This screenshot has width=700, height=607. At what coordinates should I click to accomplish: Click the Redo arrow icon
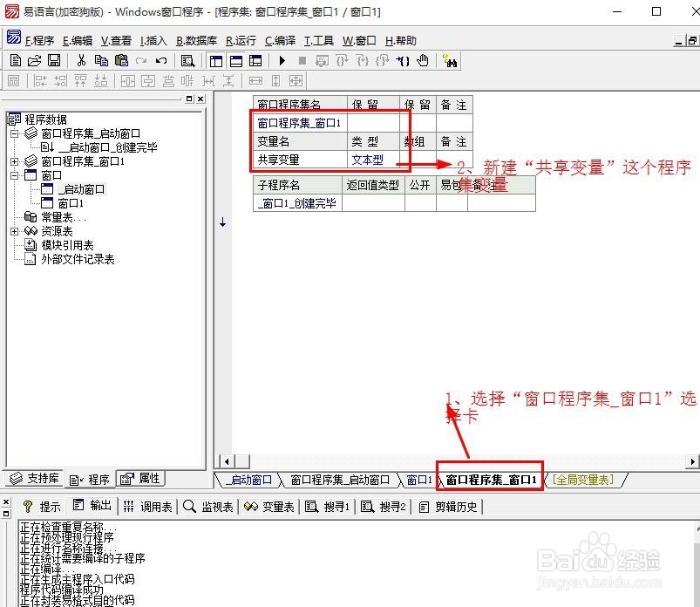tap(141, 60)
